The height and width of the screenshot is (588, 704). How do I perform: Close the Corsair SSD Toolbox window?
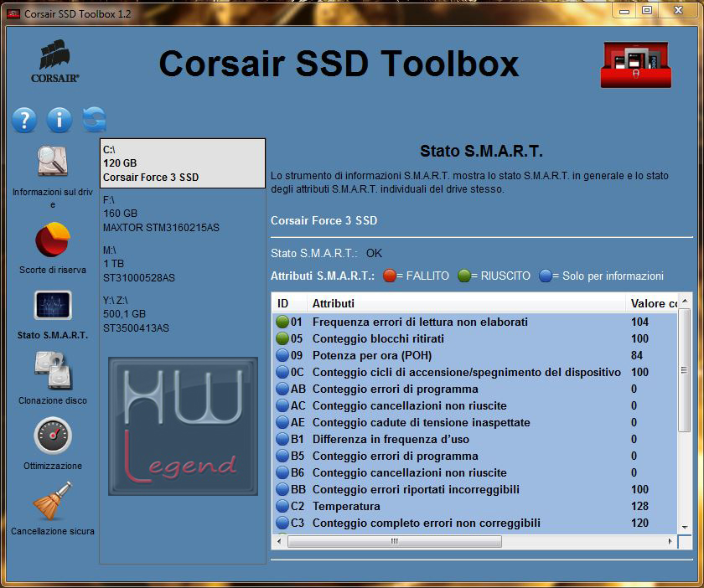[x=678, y=11]
